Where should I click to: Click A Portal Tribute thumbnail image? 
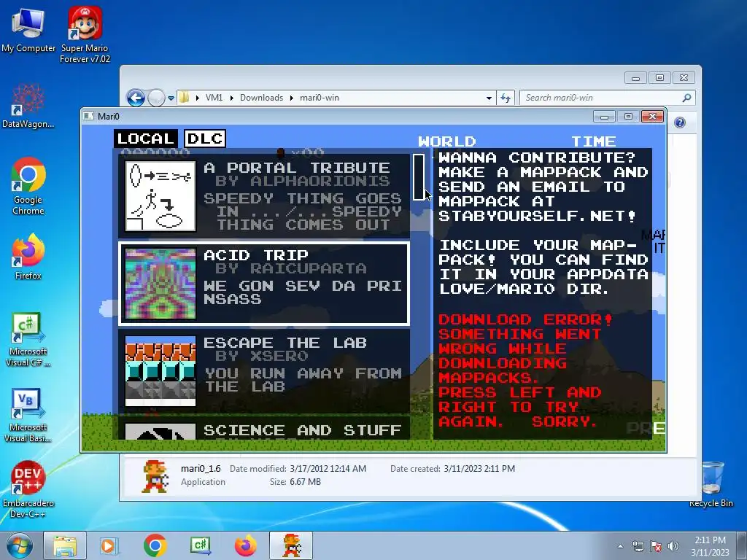(x=160, y=196)
